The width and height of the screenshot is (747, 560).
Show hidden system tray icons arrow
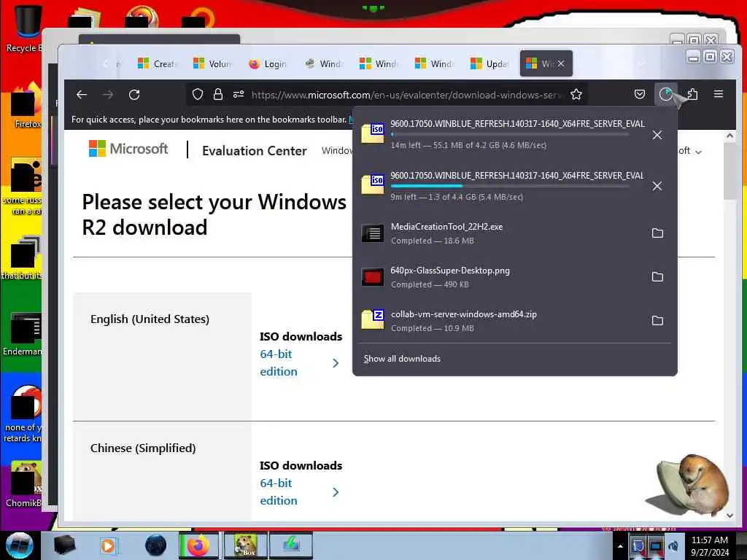[x=620, y=546]
